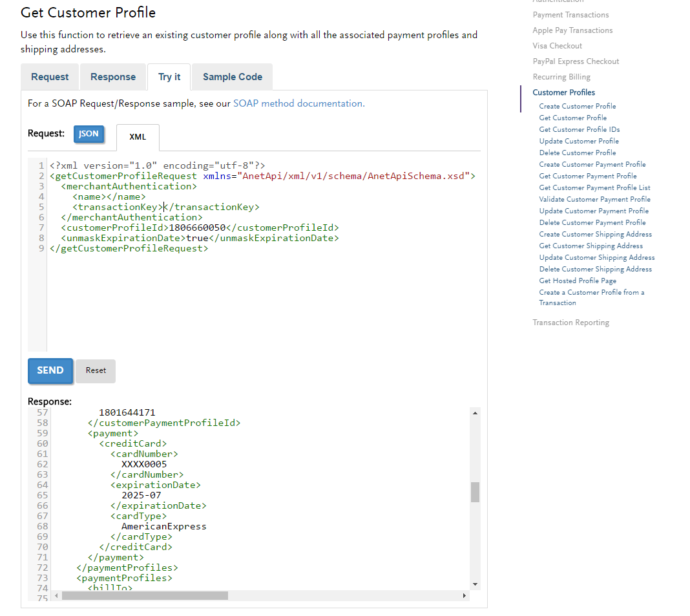Image resolution: width=690 pixels, height=616 pixels.
Task: Go to Validate Customer Payment Profile
Action: click(x=594, y=199)
